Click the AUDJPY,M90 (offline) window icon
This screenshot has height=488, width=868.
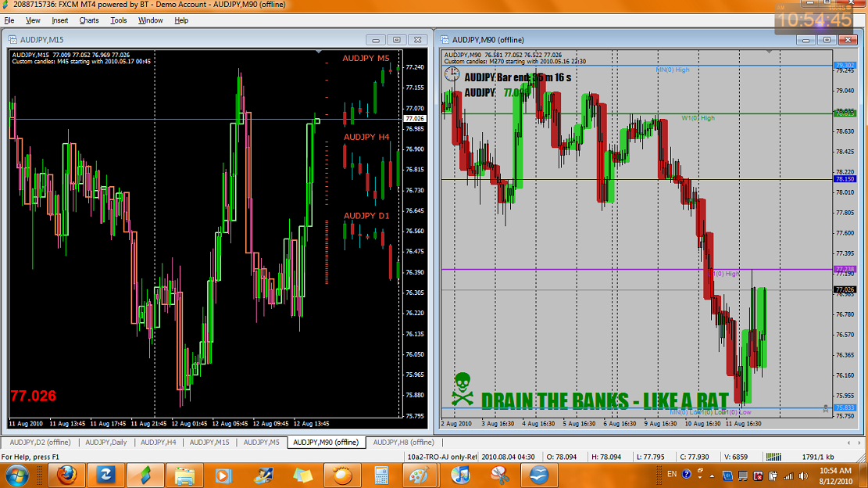(445, 40)
